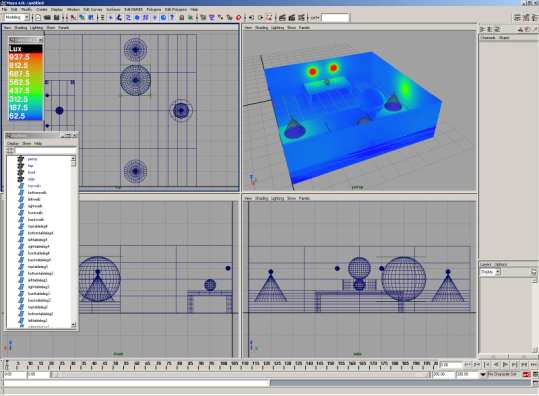Select the select-by-hierarchy mode icon
The image size is (539, 396).
point(73,18)
